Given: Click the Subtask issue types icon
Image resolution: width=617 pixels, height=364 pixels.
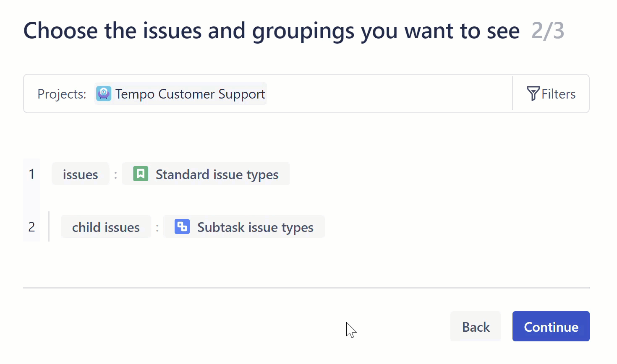Looking at the screenshot, I should coord(181,226).
